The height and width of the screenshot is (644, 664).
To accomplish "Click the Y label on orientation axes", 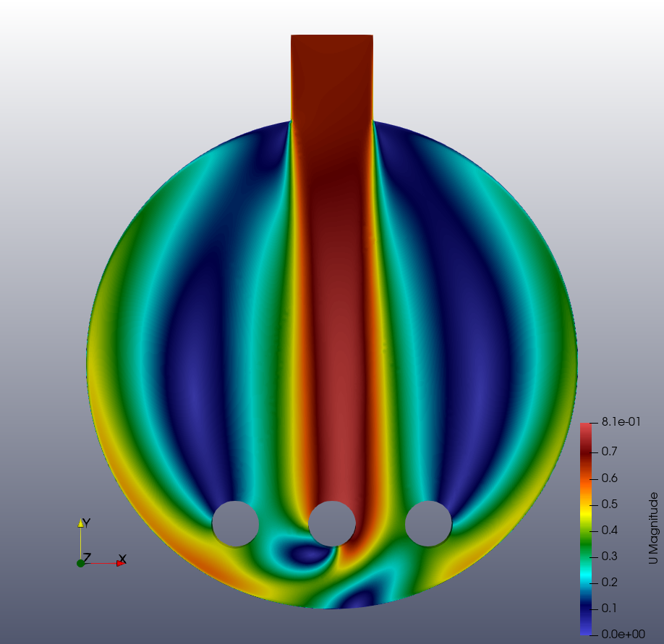I will pos(86,523).
